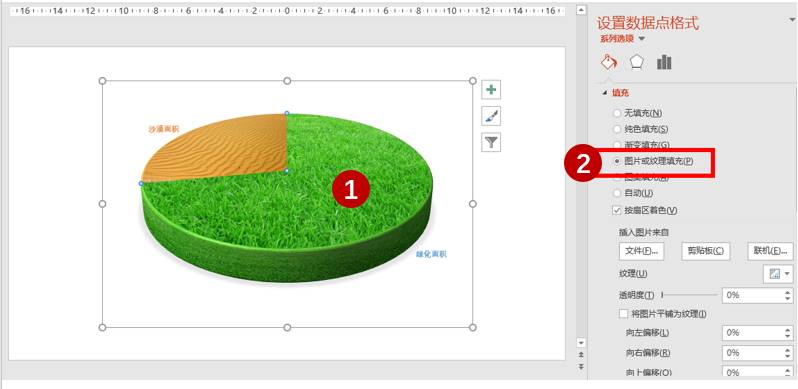Click the 透明度 percentage input field

point(752,295)
